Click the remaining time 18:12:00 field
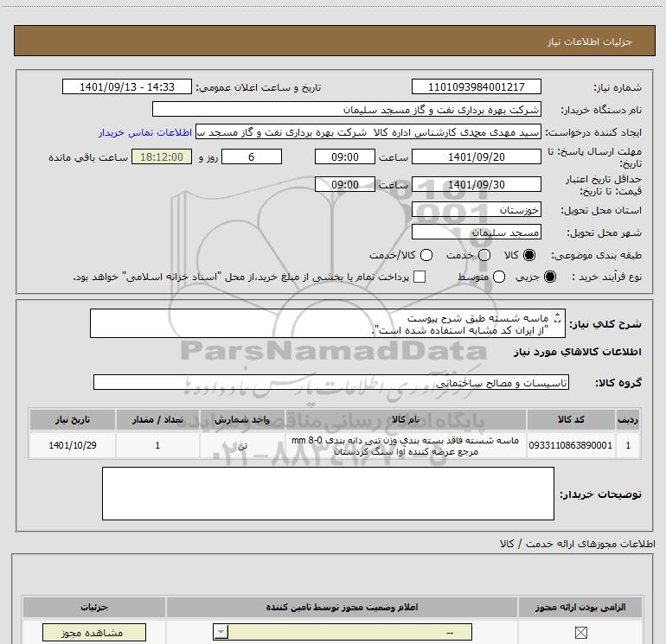Screen dimensions: 666x644 (162, 157)
